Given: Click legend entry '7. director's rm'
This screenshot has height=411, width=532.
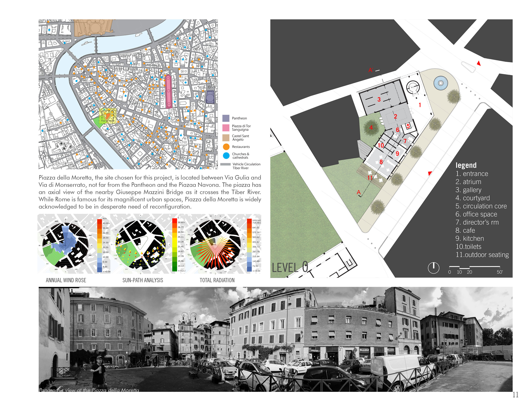Looking at the screenshot, I should 477,222.
